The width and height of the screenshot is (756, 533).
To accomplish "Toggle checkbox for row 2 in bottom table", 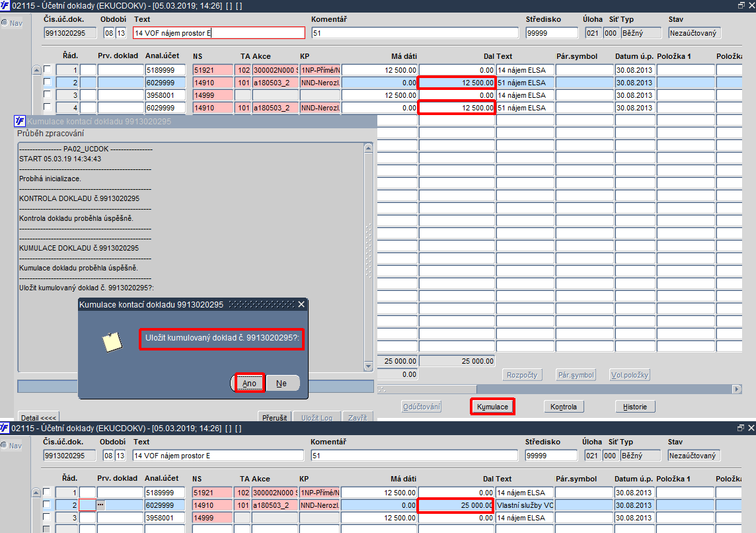I will point(47,505).
